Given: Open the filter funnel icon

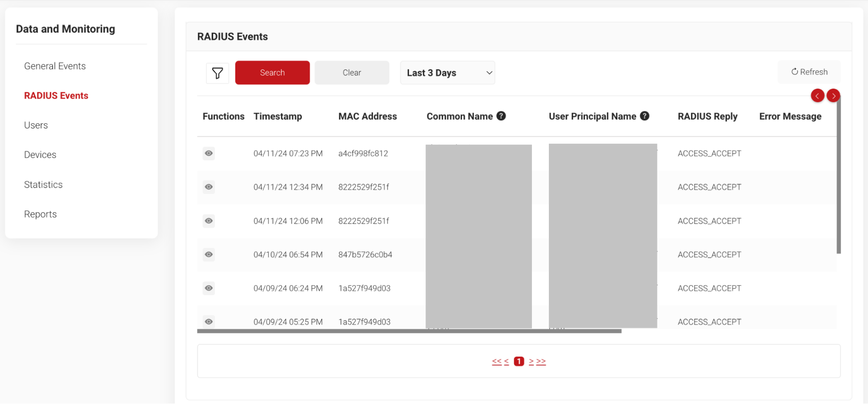Looking at the screenshot, I should pos(217,73).
